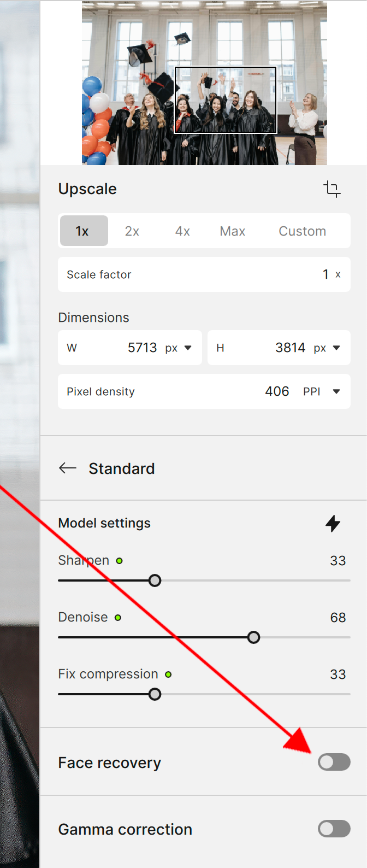Screen dimensions: 367x868
Task: Click the lightning bolt auto settings icon
Action: tap(333, 524)
